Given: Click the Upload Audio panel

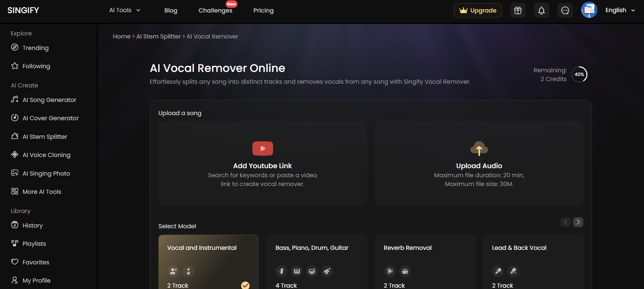Looking at the screenshot, I should click(x=479, y=163).
